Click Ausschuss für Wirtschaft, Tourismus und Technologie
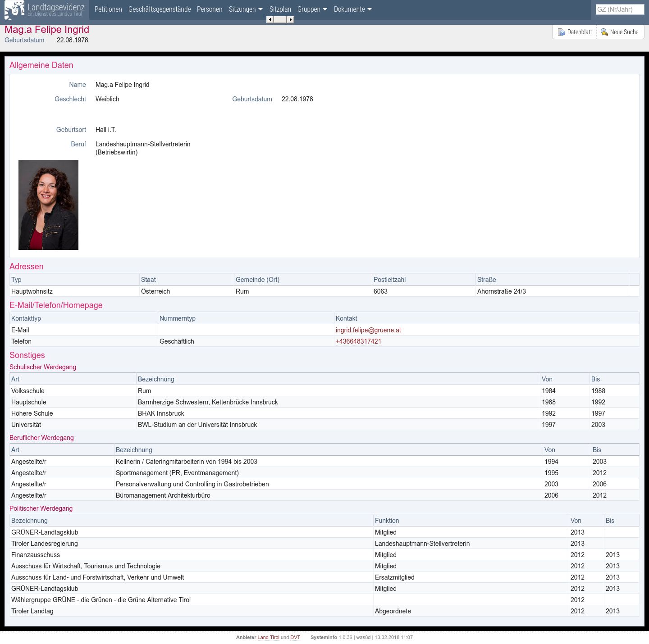The width and height of the screenshot is (649, 644). click(x=86, y=566)
